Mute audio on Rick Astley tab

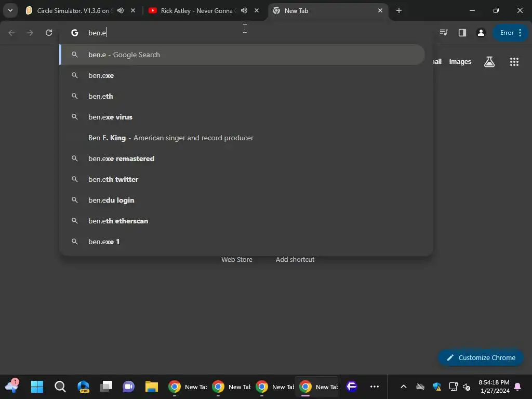244,10
